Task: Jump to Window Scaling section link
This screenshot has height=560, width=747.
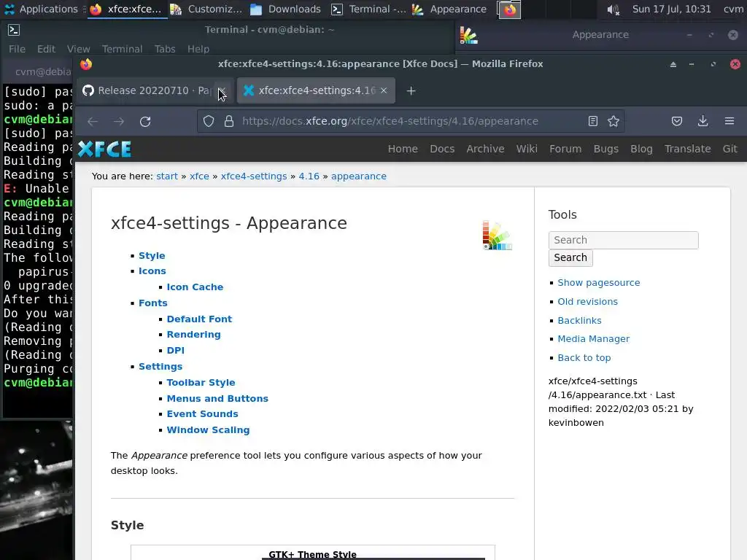Action: pyautogui.click(x=208, y=430)
